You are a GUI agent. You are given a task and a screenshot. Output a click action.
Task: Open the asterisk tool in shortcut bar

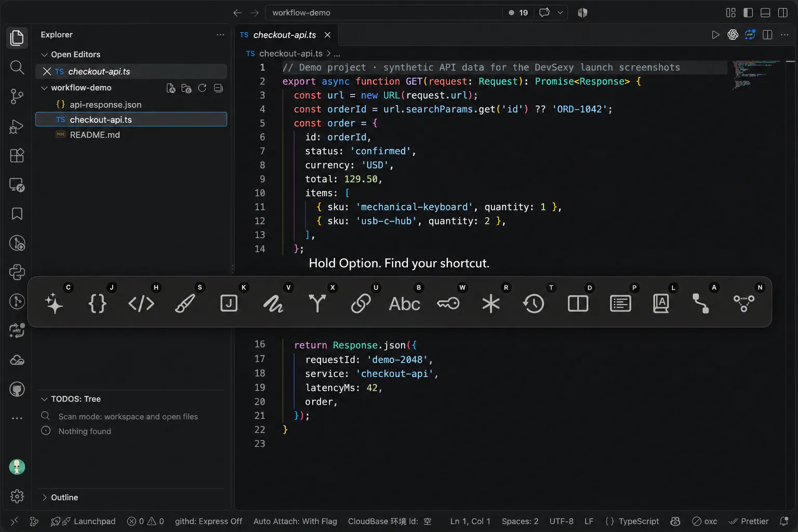(x=490, y=303)
